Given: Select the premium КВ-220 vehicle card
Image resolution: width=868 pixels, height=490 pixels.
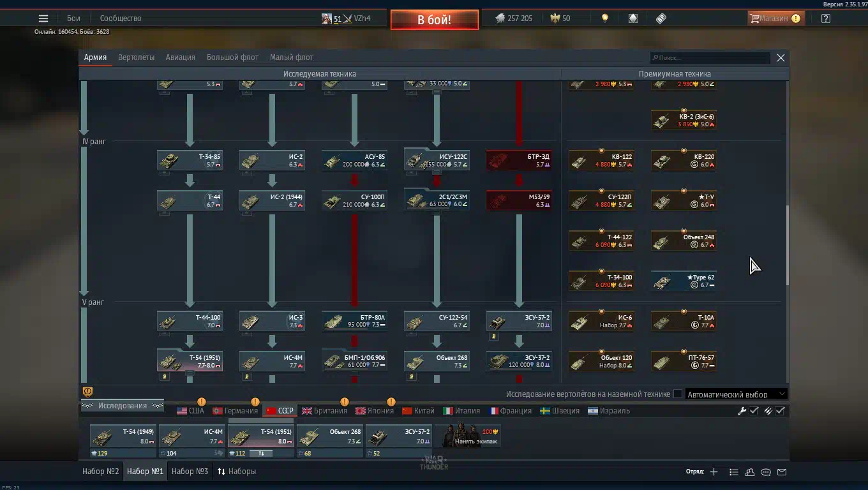Looking at the screenshot, I should (684, 160).
